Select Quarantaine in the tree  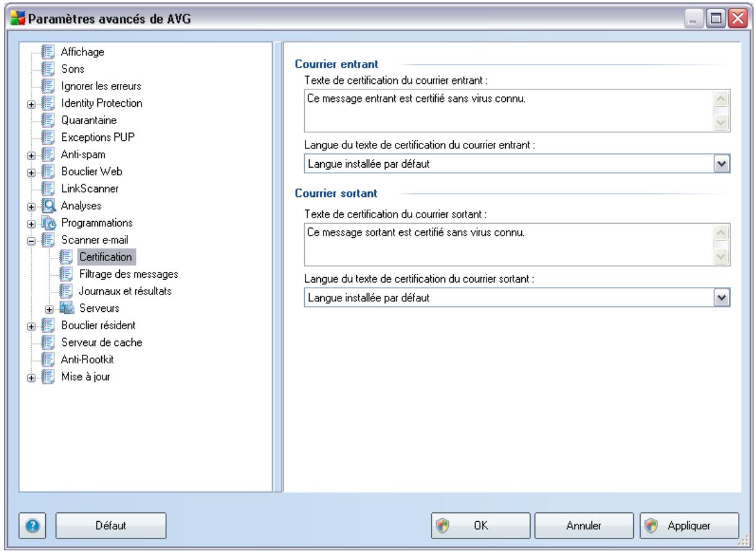pos(89,119)
